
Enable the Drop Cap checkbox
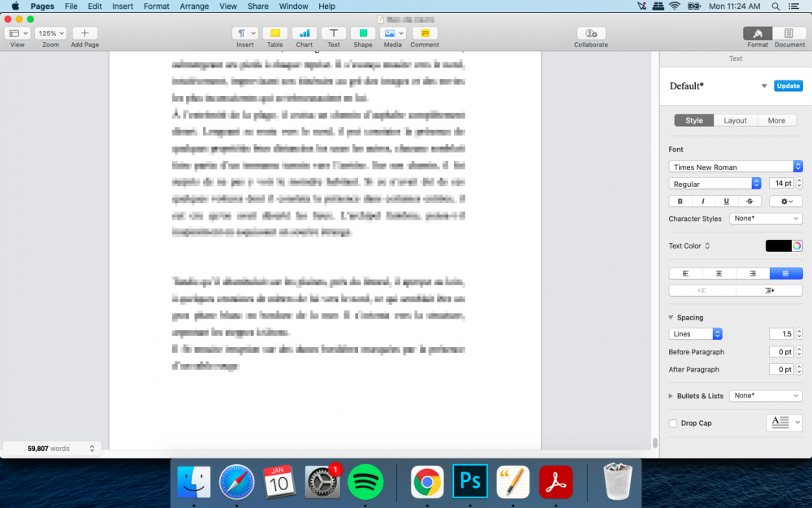click(x=672, y=423)
